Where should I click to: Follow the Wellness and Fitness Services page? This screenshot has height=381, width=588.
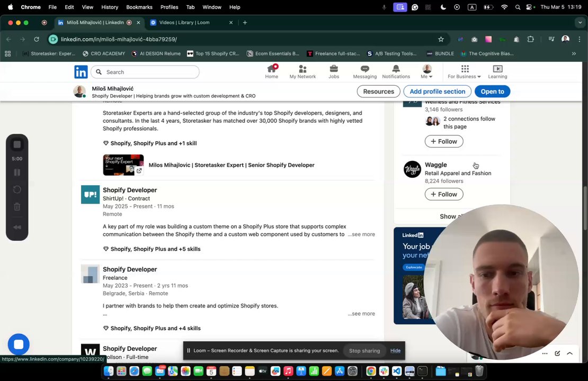(443, 141)
